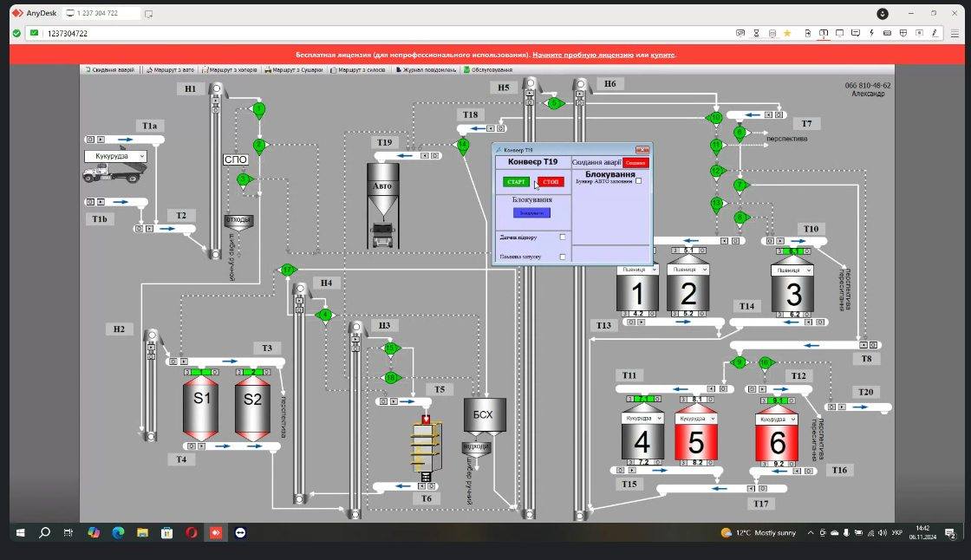Open Маршрут з хоперів menu
Screen dimensions: 971x560
pos(230,70)
